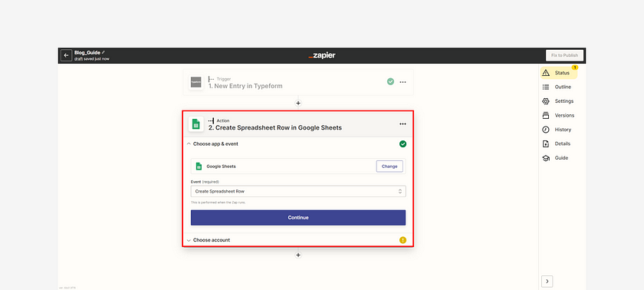Open the Versions sidebar tab
This screenshot has height=290, width=644.
point(559,115)
